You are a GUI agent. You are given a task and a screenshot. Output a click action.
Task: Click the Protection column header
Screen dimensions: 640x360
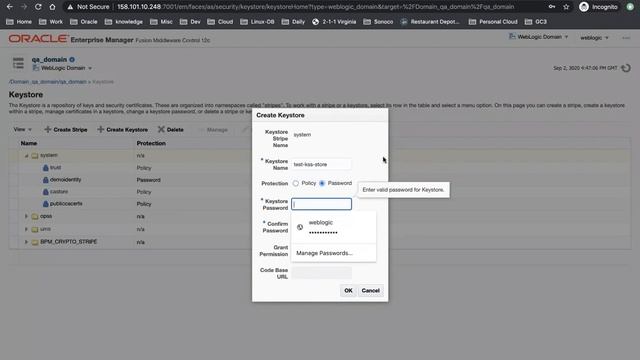click(x=151, y=143)
